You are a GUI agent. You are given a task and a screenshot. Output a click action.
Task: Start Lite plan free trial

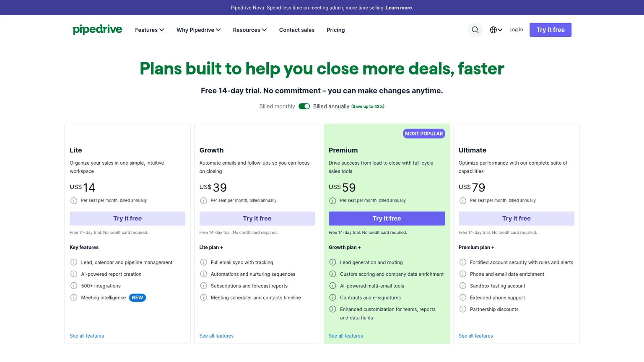[127, 219]
